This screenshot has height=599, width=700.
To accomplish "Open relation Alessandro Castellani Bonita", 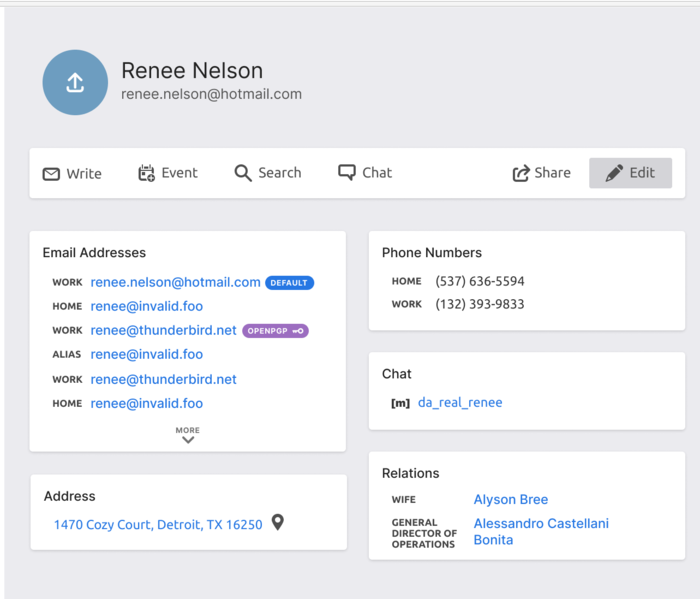I will [540, 532].
